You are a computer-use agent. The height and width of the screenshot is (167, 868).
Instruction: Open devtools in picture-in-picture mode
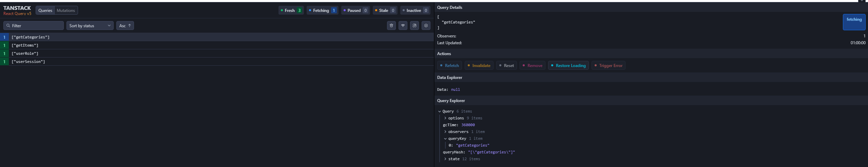click(414, 26)
